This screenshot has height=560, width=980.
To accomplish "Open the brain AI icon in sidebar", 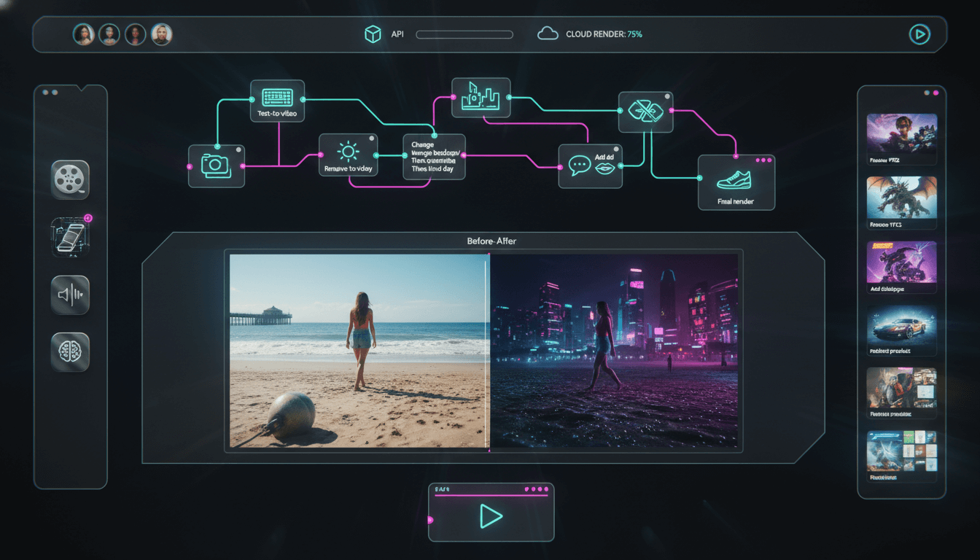I will click(70, 352).
